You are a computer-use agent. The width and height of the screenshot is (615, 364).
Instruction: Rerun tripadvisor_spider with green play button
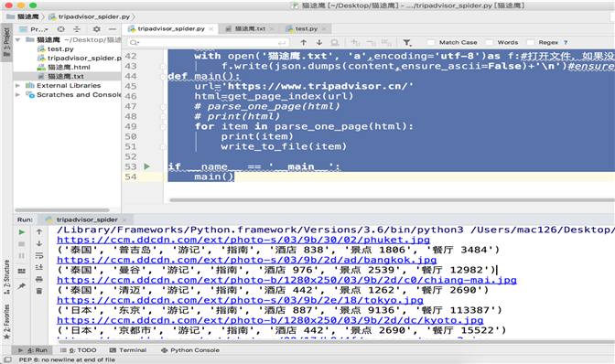22,232
